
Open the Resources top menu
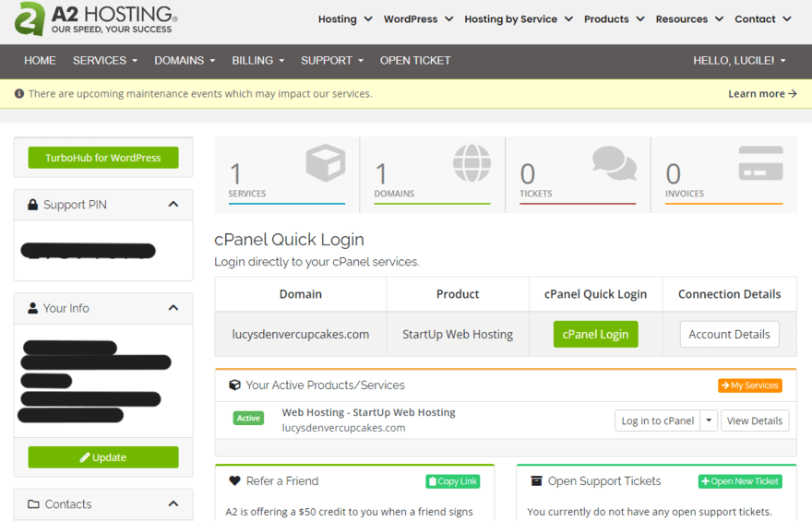tap(689, 19)
